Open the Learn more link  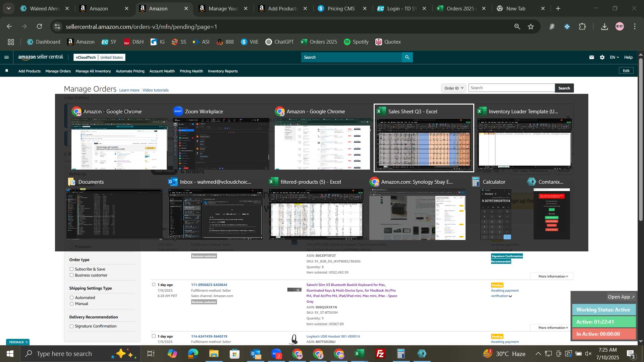(129, 90)
